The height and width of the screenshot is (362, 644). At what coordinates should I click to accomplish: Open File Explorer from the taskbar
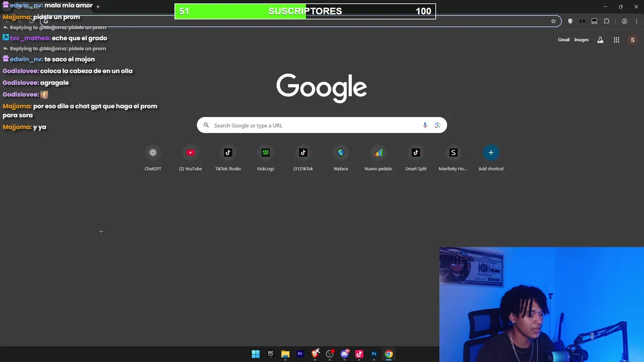285,354
